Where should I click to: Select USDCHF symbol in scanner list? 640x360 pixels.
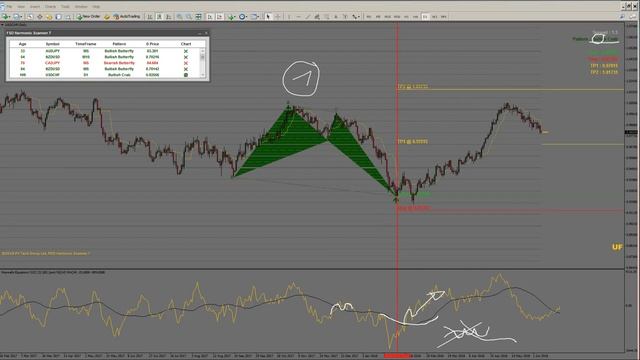(52, 75)
